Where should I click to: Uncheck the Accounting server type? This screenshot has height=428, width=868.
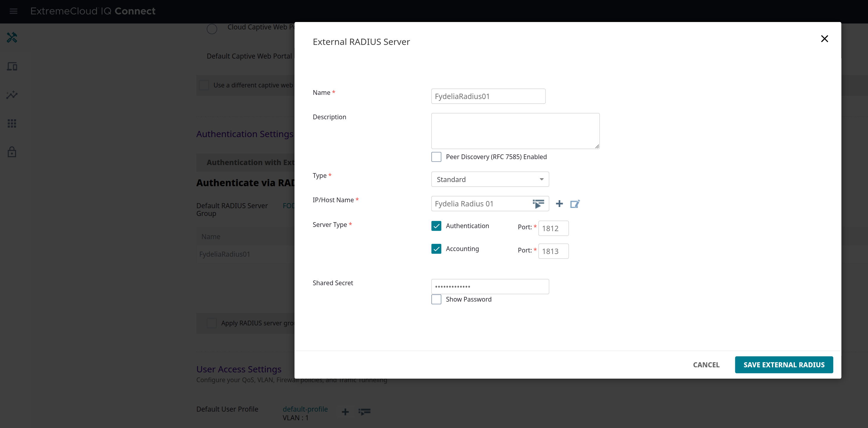point(436,249)
